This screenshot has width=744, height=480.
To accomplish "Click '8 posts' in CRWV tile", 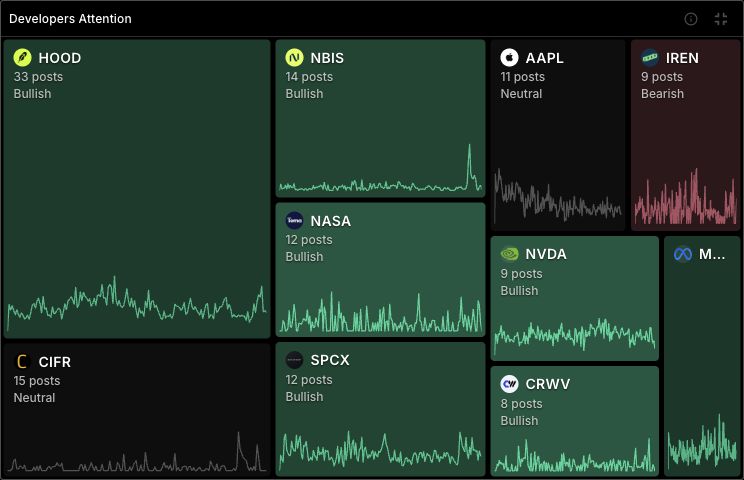I will pos(521,404).
